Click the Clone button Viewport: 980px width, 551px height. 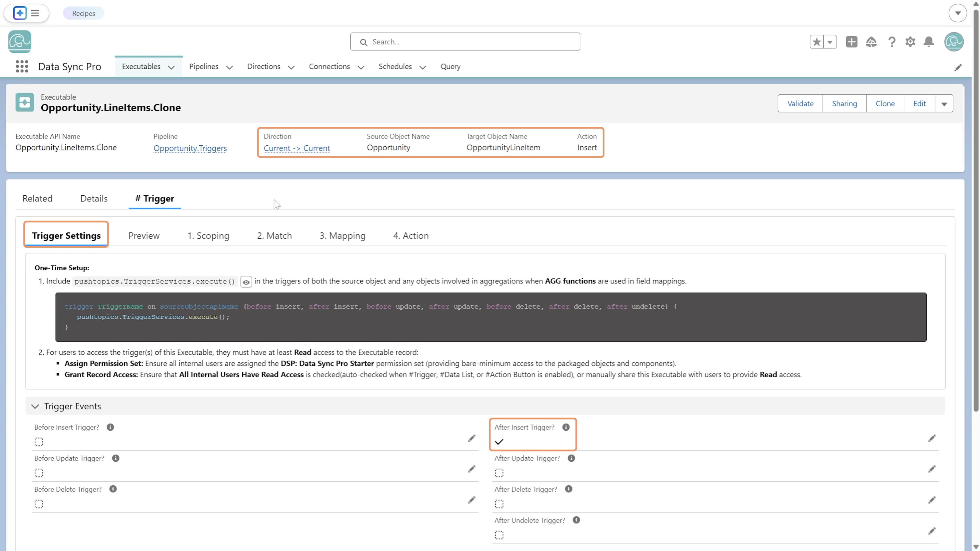885,103
